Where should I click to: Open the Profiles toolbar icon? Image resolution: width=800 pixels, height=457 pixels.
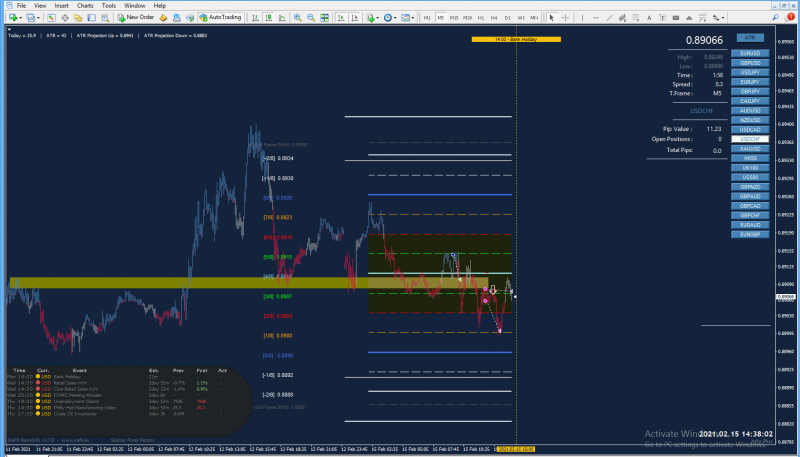(30, 17)
